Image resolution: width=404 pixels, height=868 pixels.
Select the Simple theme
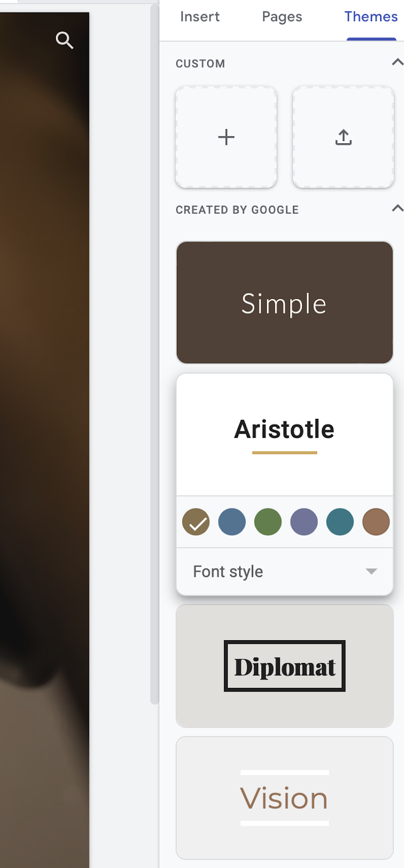[x=284, y=302]
